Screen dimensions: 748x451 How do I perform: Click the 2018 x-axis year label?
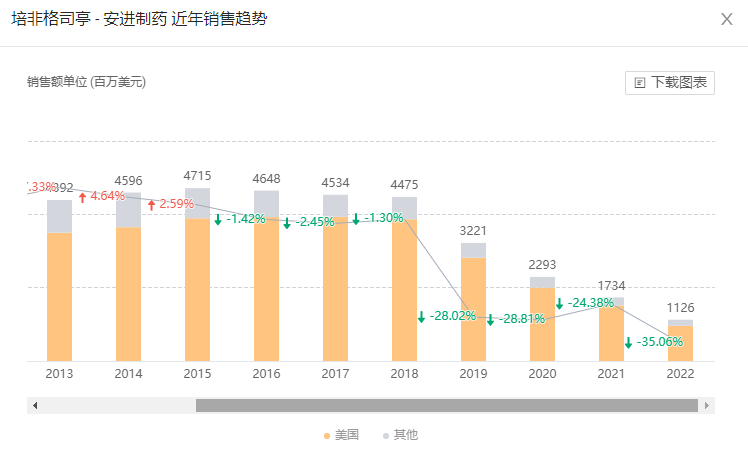pyautogui.click(x=405, y=374)
